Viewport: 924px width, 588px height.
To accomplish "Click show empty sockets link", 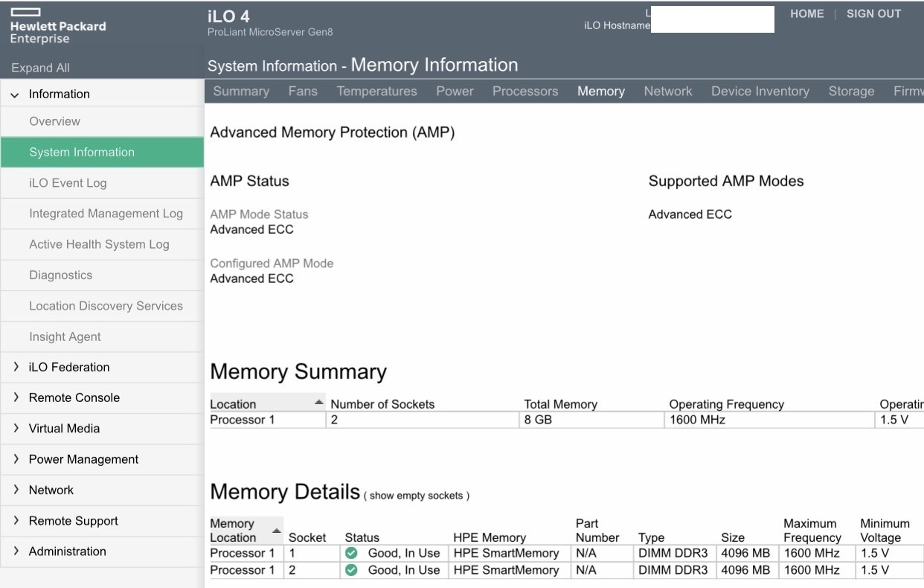I will tap(420, 496).
